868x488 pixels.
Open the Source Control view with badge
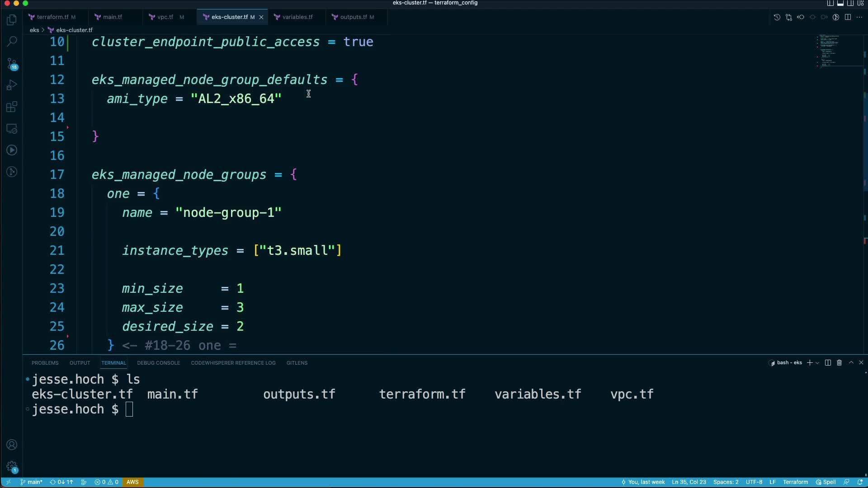click(12, 63)
